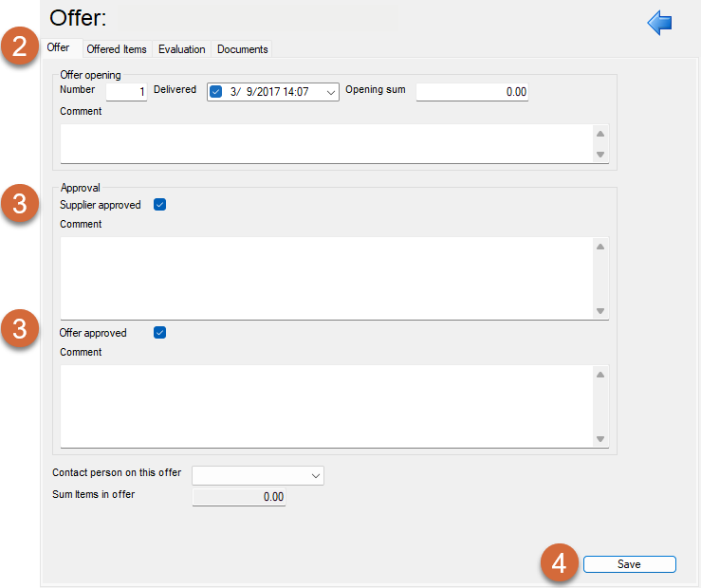Open the Evaluation tab
The height and width of the screenshot is (588, 701).
(181, 49)
